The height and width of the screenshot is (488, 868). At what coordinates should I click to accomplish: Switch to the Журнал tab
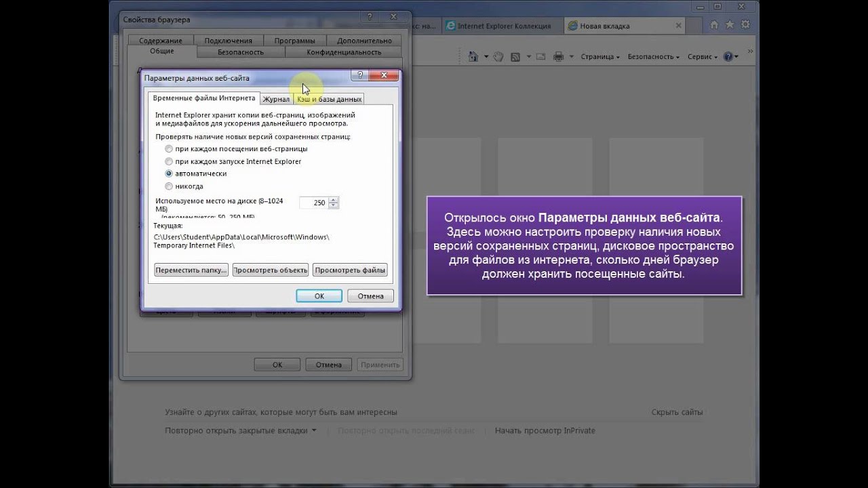coord(276,99)
